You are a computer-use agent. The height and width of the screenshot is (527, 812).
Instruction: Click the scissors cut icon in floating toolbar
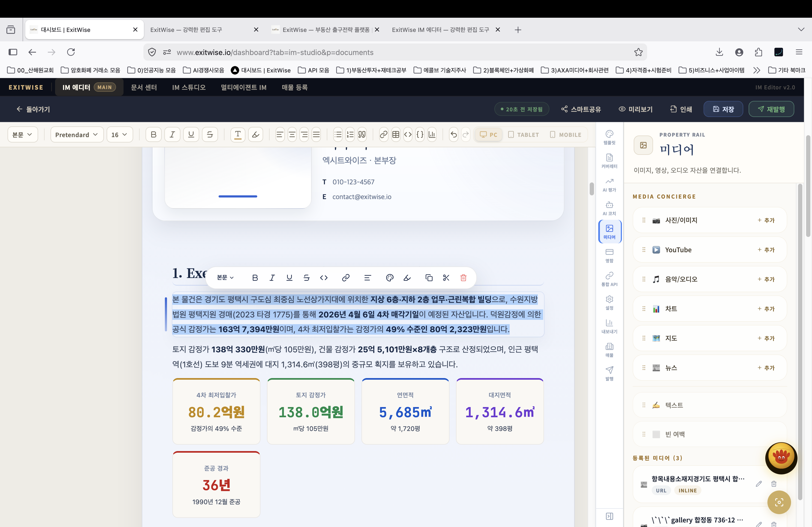click(x=446, y=278)
